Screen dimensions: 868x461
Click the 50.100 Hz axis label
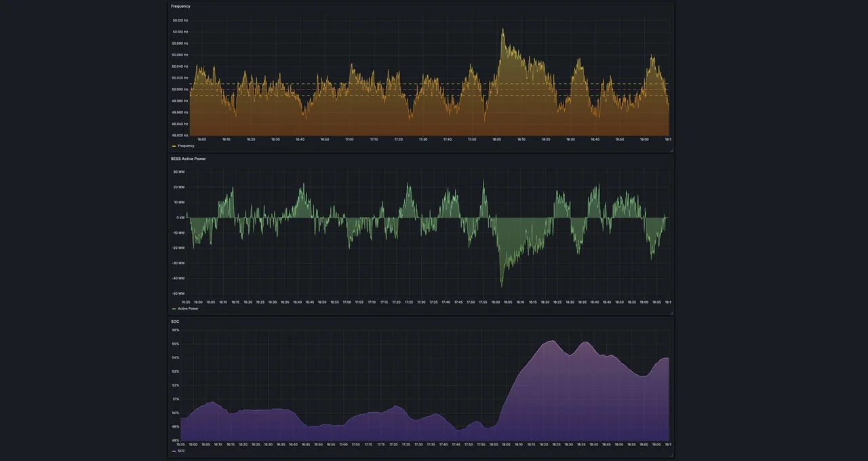(180, 32)
